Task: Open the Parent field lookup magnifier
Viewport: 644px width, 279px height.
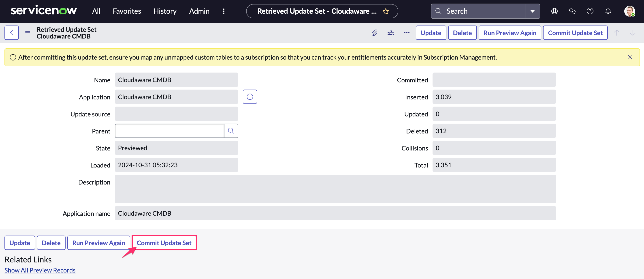Action: (x=231, y=131)
